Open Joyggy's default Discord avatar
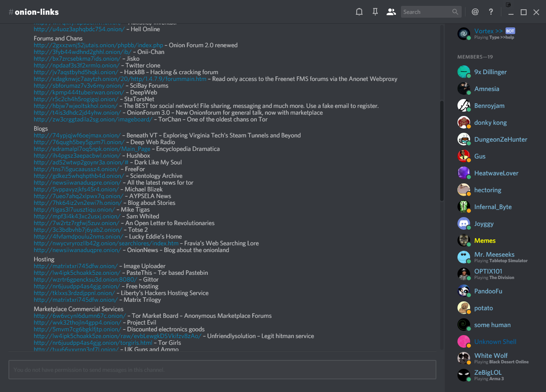 click(464, 223)
